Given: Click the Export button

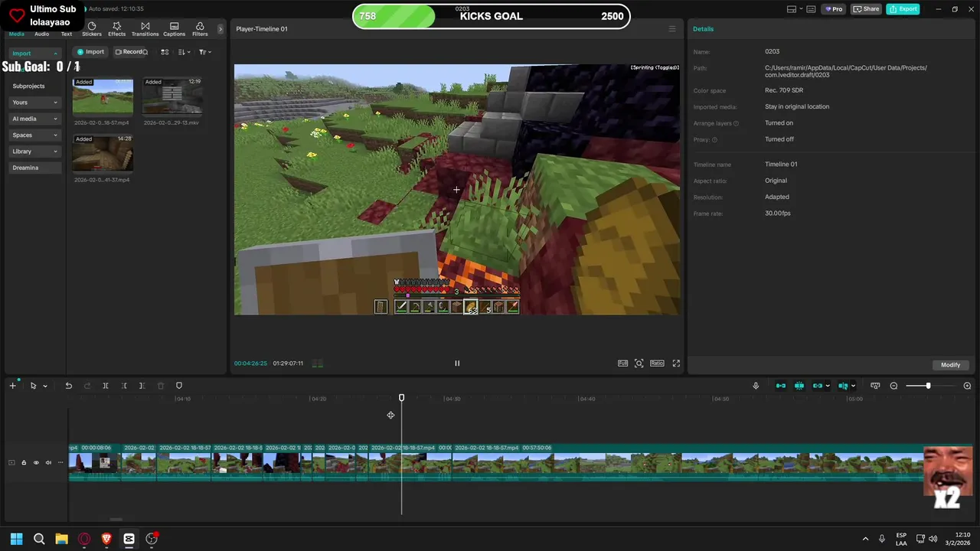Looking at the screenshot, I should pos(903,9).
